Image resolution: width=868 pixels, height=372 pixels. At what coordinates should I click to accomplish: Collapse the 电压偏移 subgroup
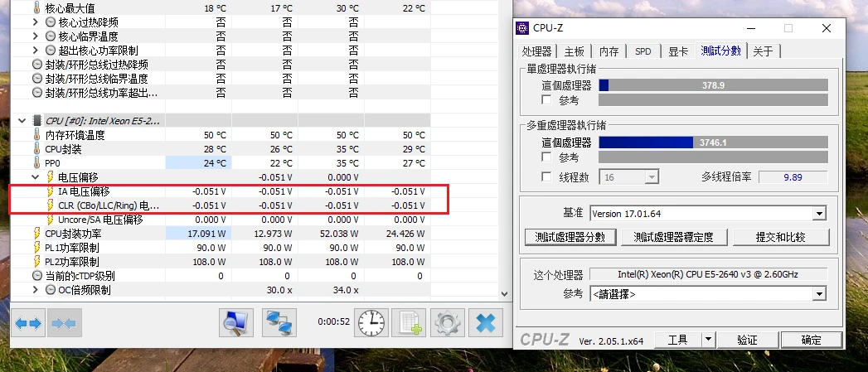[x=36, y=177]
